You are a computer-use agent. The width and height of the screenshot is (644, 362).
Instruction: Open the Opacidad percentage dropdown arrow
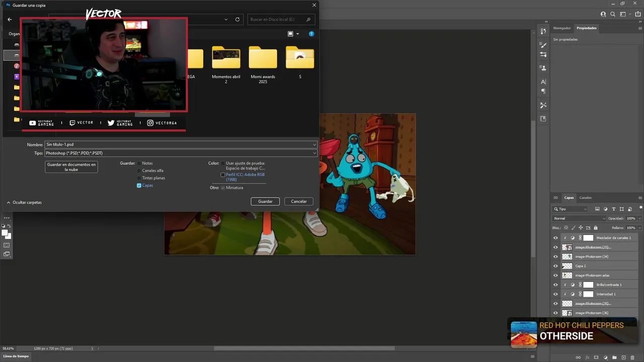click(x=639, y=219)
